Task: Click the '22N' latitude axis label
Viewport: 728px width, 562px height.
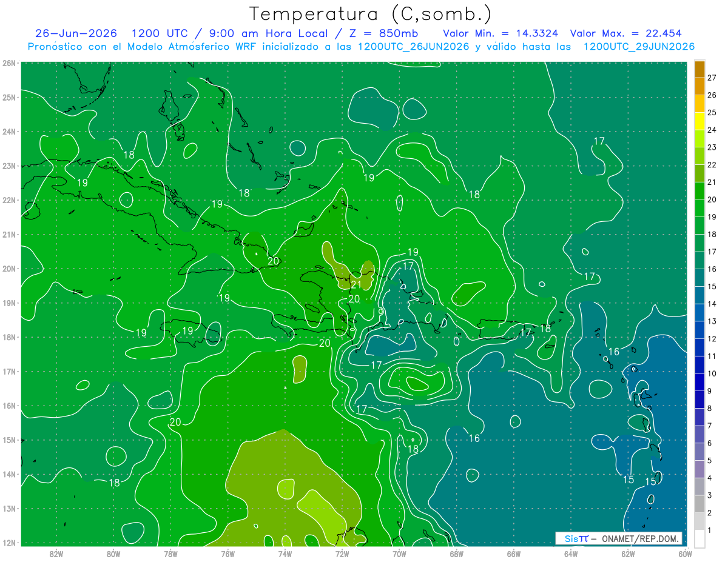Action: click(9, 200)
